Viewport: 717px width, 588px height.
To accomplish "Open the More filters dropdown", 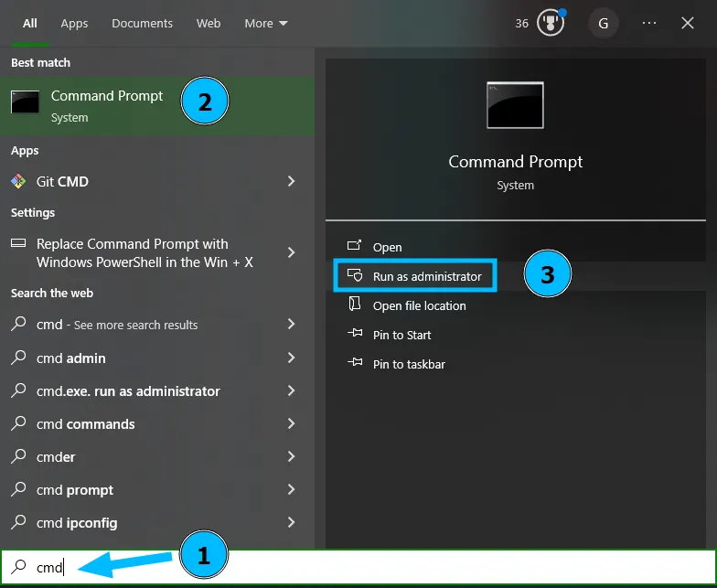I will coord(266,24).
